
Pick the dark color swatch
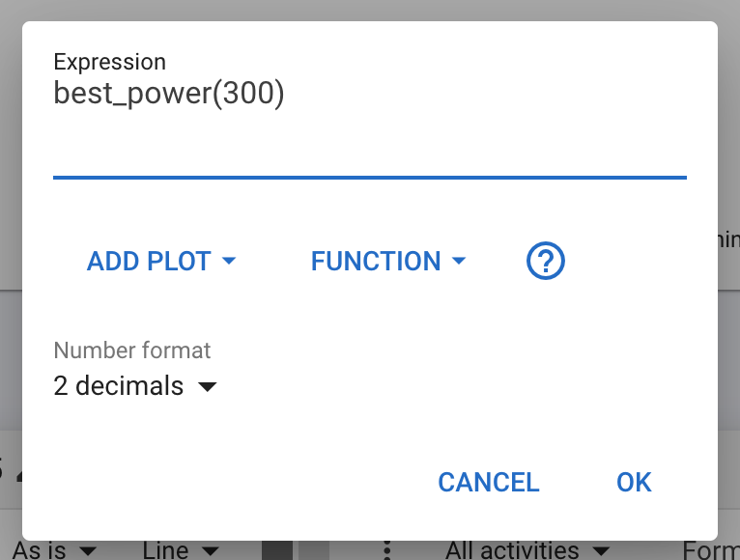pos(276,550)
